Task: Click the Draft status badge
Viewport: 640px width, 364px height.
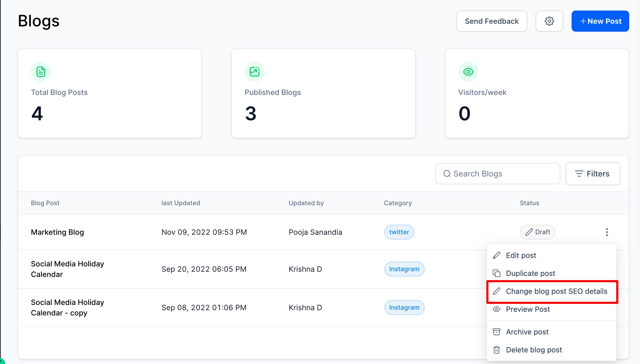Action: click(537, 232)
